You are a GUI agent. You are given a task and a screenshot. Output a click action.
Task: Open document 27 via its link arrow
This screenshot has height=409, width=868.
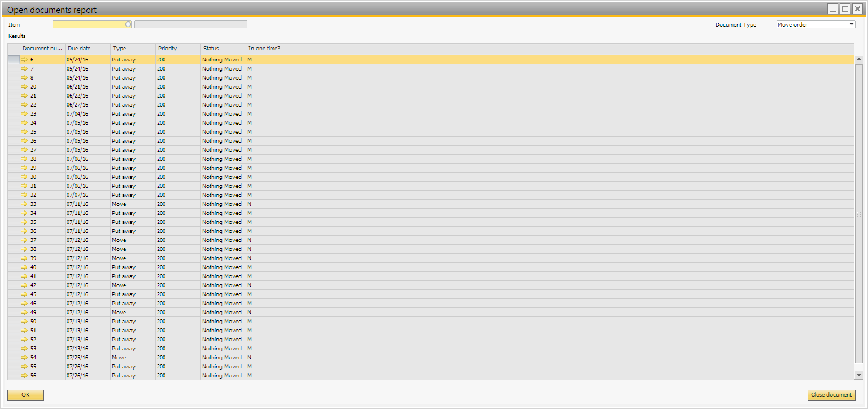[24, 150]
